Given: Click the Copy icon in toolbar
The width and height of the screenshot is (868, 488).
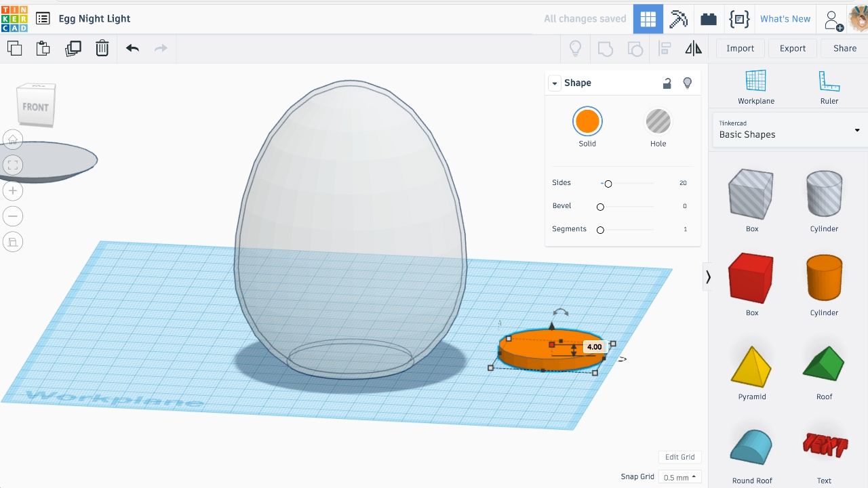Looking at the screenshot, I should [x=14, y=48].
